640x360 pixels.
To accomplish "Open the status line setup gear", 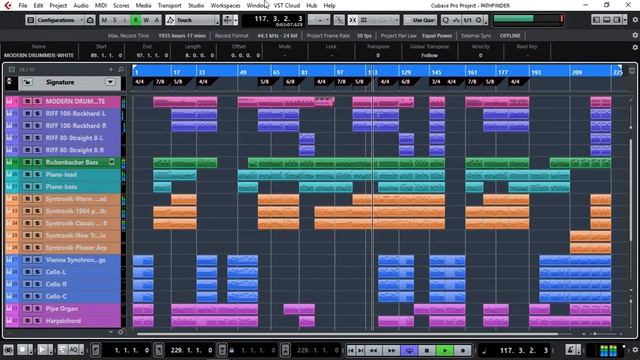I will [635, 36].
